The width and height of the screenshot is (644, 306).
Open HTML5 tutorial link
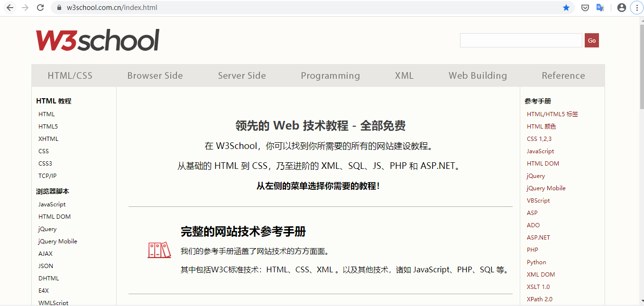pyautogui.click(x=48, y=126)
